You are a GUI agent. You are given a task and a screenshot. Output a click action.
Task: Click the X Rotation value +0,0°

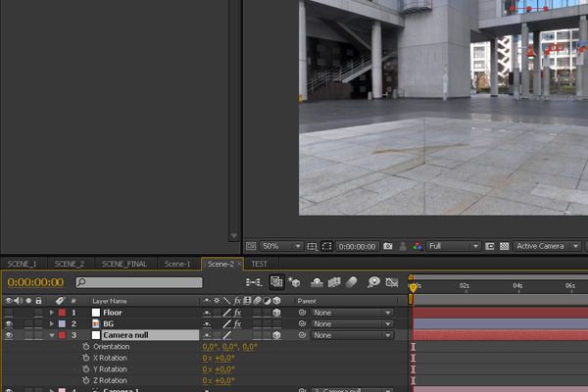click(x=224, y=358)
